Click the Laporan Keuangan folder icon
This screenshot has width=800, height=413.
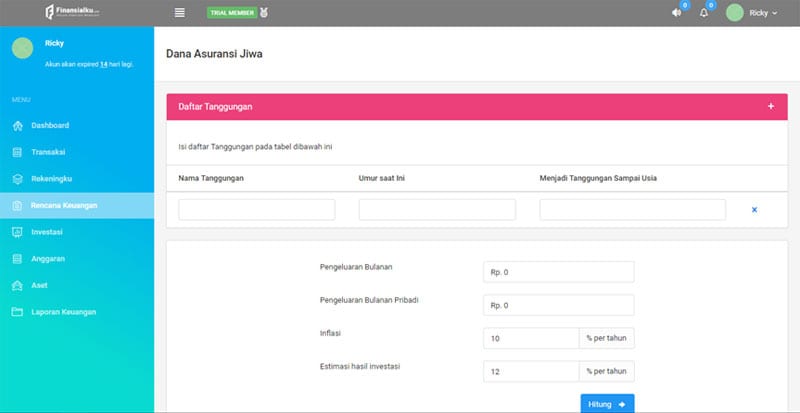[17, 312]
